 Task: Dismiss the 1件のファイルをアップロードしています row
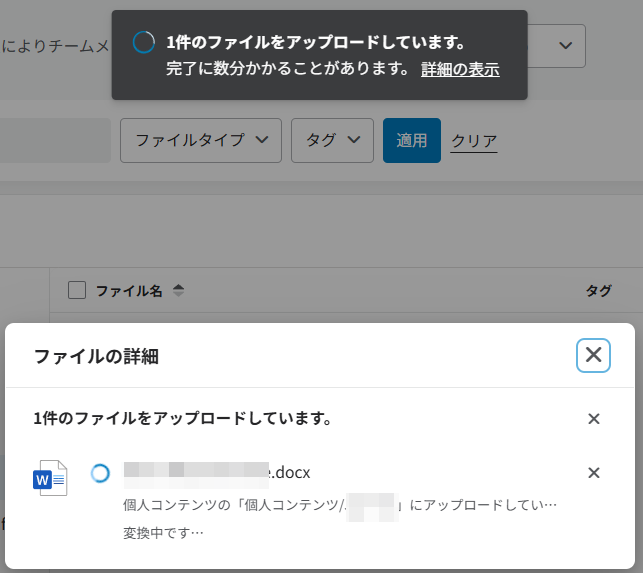593,419
